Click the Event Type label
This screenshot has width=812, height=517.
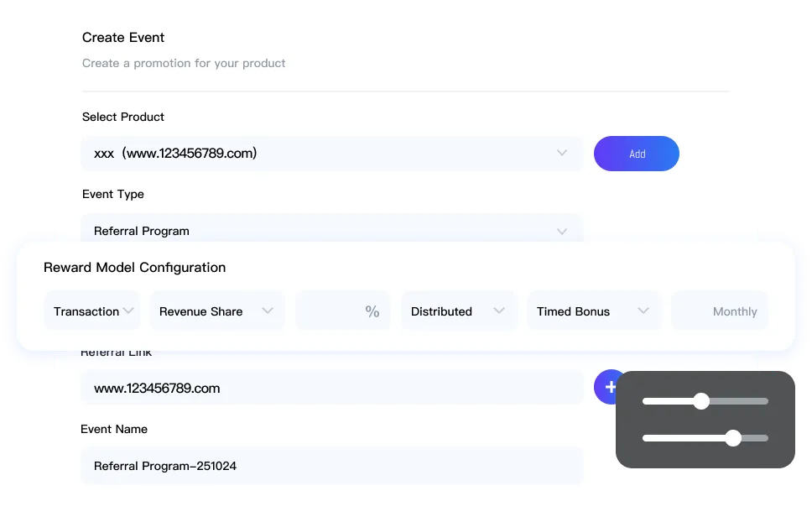[x=113, y=194]
